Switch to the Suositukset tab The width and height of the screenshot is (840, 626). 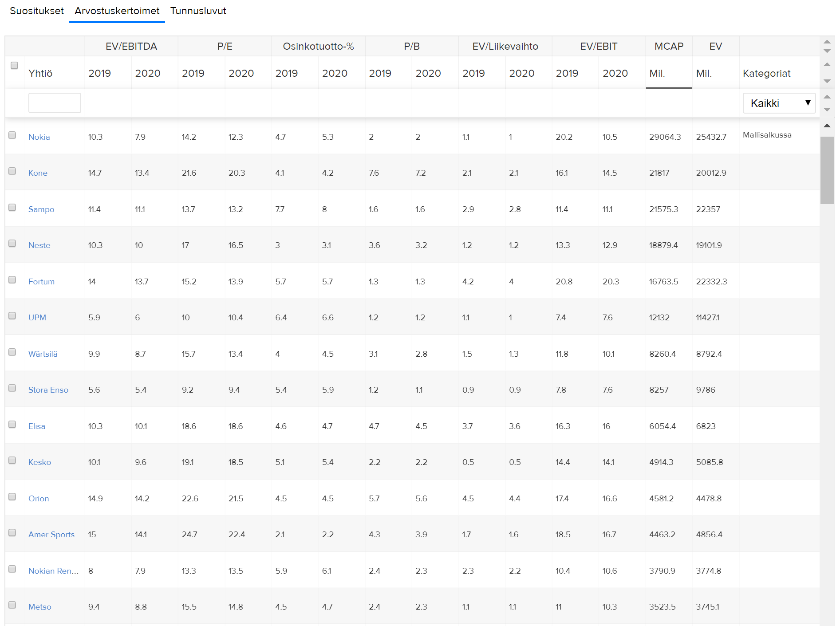37,11
